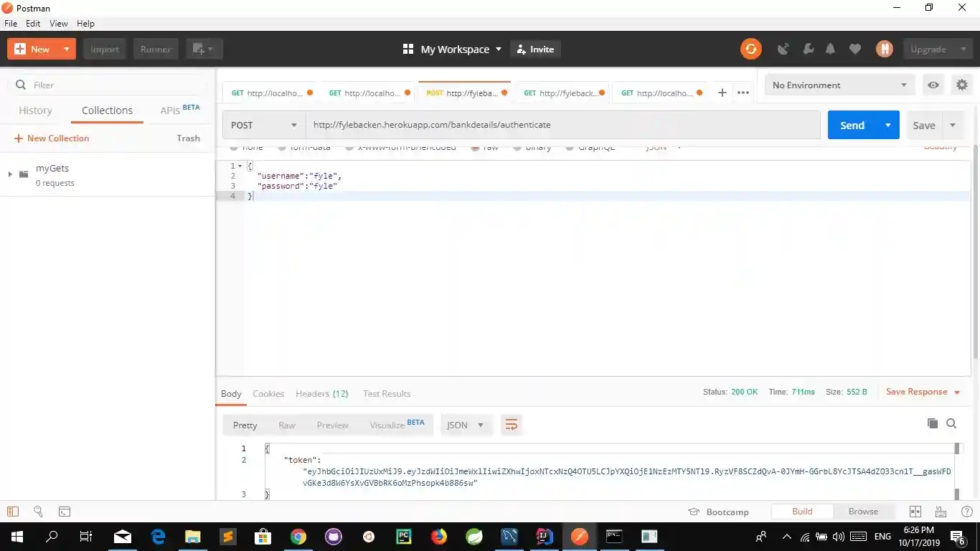This screenshot has width=980, height=551.
Task: Open the POST method dropdown
Action: (264, 125)
